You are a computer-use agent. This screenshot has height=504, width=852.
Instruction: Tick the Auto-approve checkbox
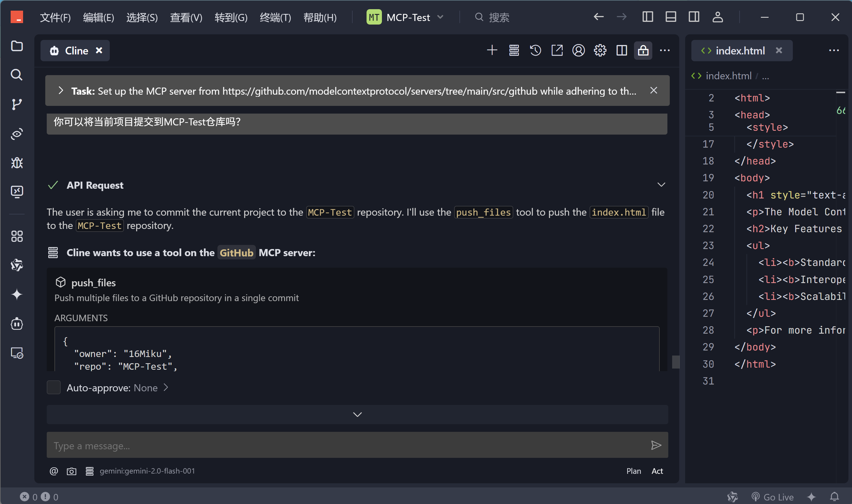(53, 387)
